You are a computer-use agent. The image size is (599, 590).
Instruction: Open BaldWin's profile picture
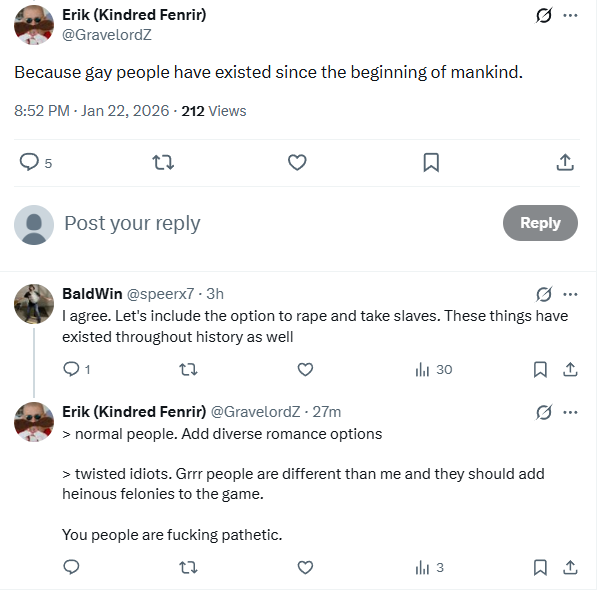coord(34,304)
